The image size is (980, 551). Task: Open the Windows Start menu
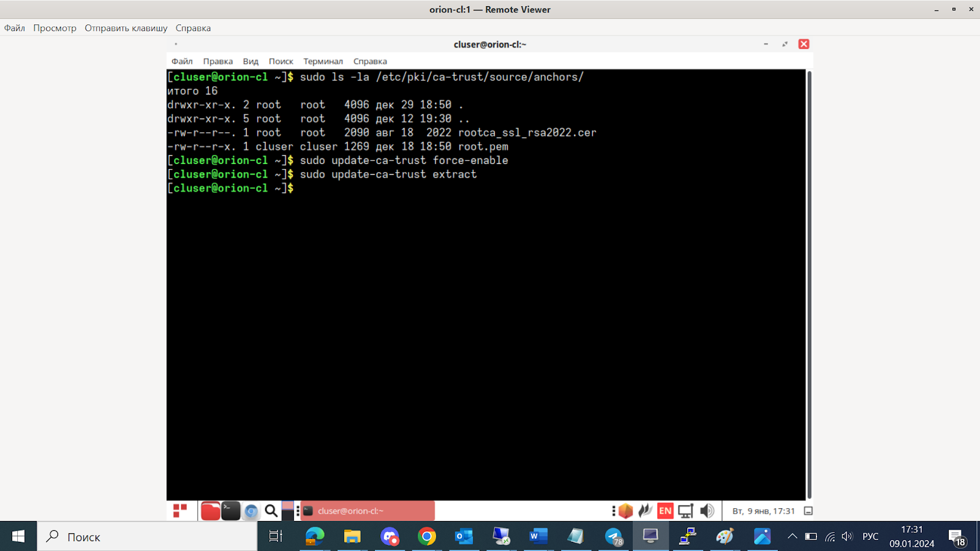18,536
